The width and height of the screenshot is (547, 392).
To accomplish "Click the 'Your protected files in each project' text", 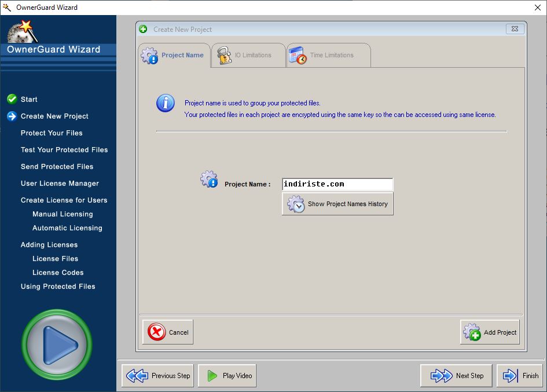I will (x=340, y=115).
